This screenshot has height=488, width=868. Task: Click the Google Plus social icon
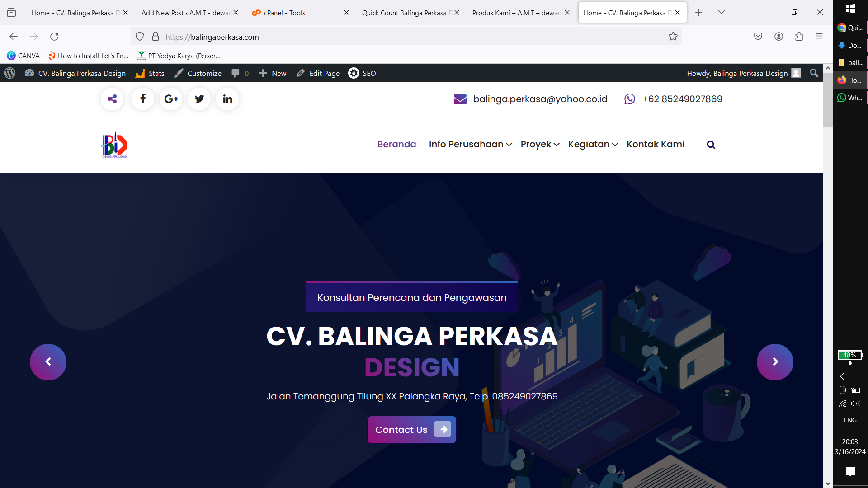pyautogui.click(x=171, y=99)
